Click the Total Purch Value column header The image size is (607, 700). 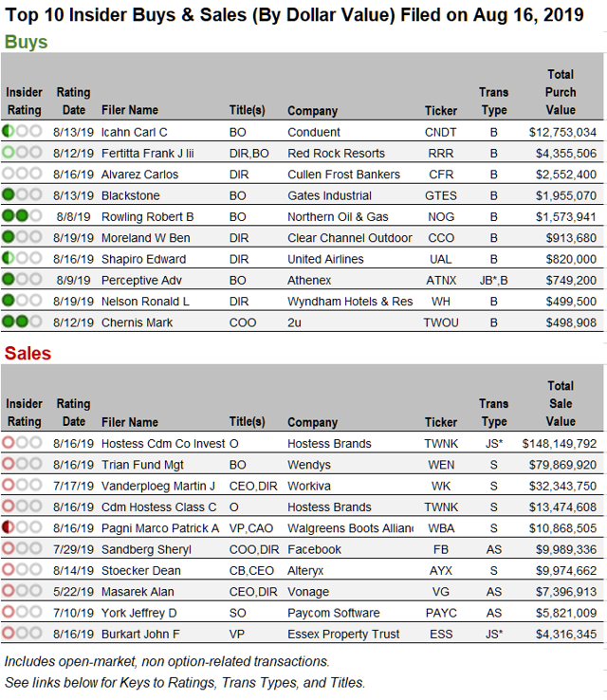[x=561, y=92]
